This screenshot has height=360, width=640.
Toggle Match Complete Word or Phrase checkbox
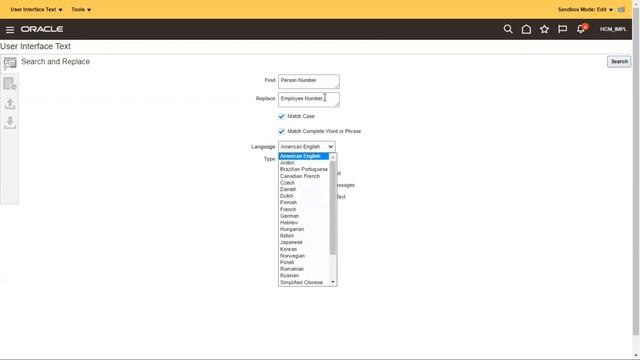coord(281,131)
